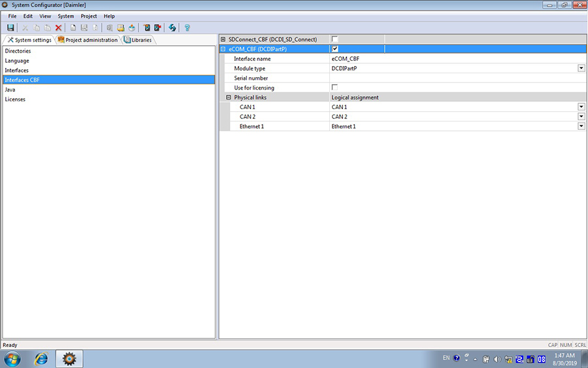Click the blue refresh arrows toolbar icon
The height and width of the screenshot is (368, 588).
click(x=172, y=27)
